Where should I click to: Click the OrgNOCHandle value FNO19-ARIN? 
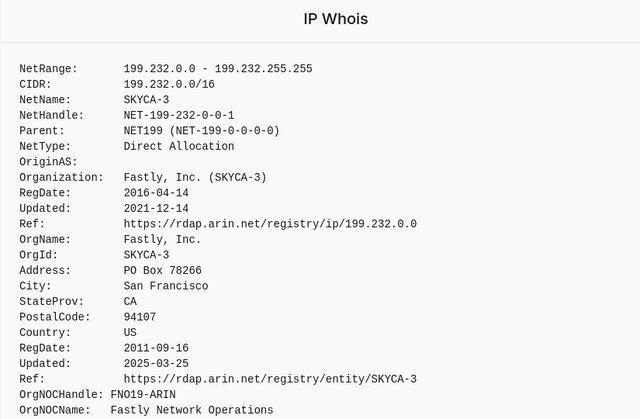pyautogui.click(x=143, y=394)
